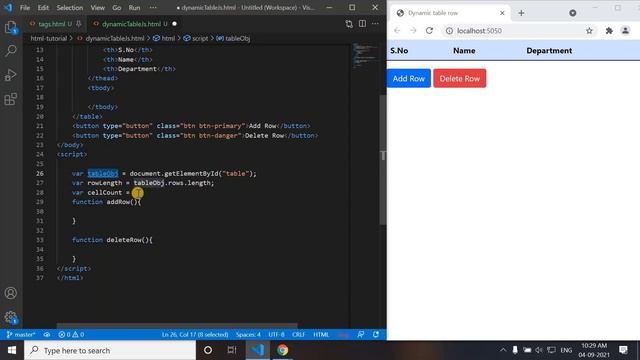Switch to the tags.html editor tab

[x=55, y=24]
